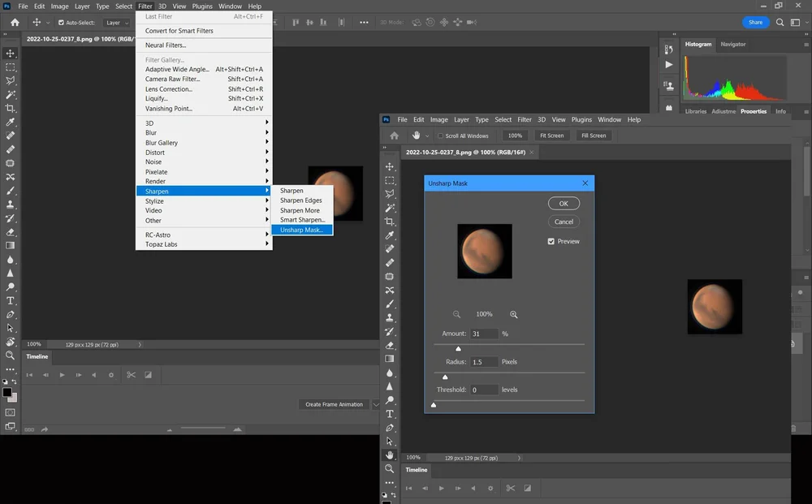Image resolution: width=812 pixels, height=504 pixels.
Task: Select the Lasso tool in left window toolbar
Action: 10,80
